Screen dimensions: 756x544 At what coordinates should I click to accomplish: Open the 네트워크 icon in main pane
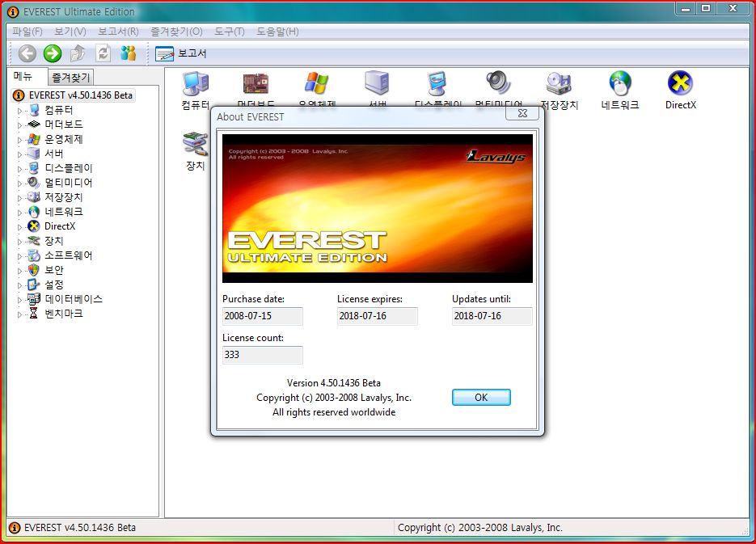619,91
